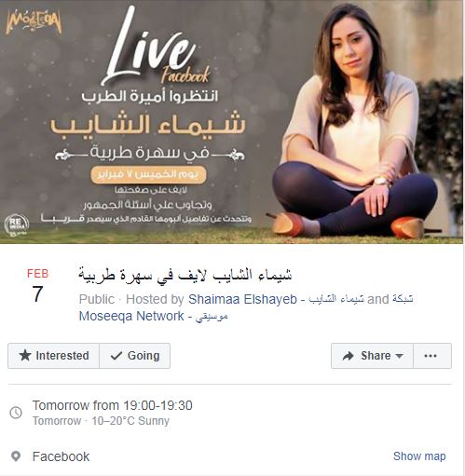Open the Moseeqa Network host page link

point(131,316)
